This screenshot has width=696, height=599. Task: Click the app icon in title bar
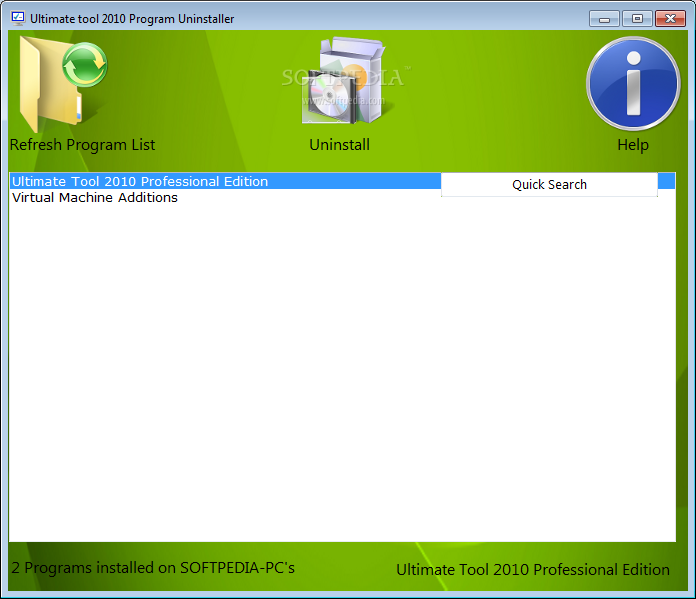tap(18, 18)
